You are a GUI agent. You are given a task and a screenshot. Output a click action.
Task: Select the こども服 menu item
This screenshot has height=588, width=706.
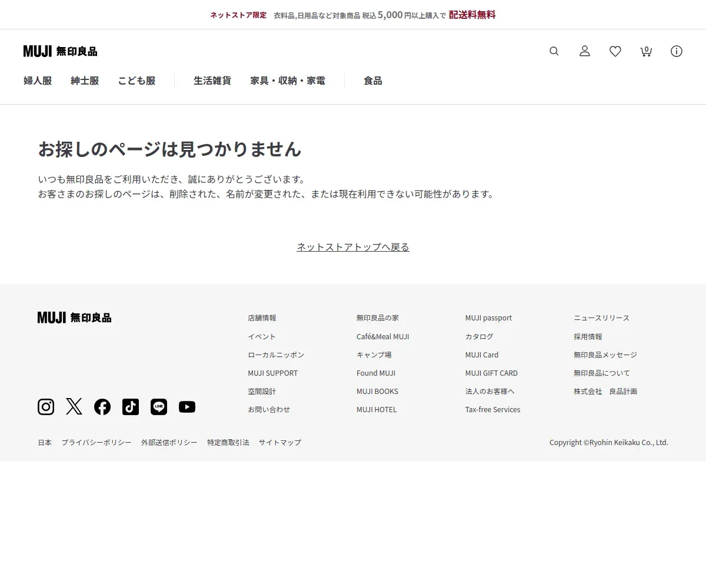[x=136, y=81]
